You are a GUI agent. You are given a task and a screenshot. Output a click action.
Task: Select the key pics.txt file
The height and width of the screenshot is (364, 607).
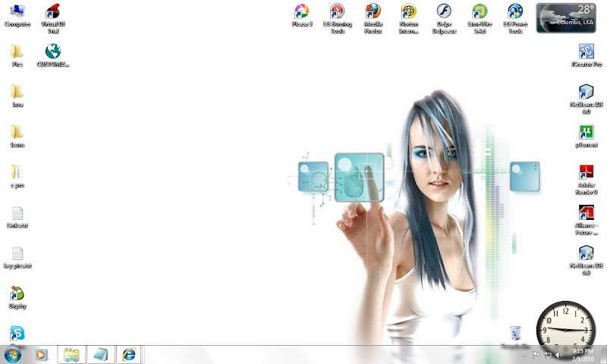[x=17, y=257]
